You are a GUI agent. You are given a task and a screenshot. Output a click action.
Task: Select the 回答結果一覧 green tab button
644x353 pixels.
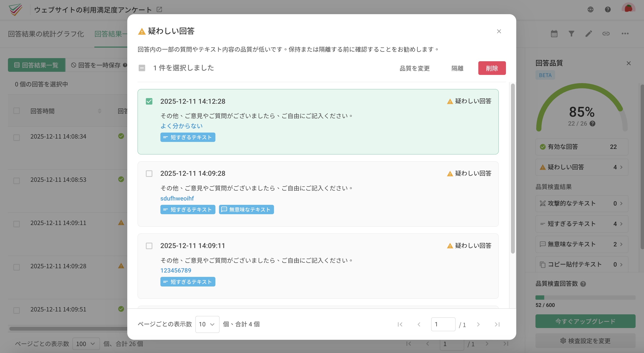pos(36,65)
